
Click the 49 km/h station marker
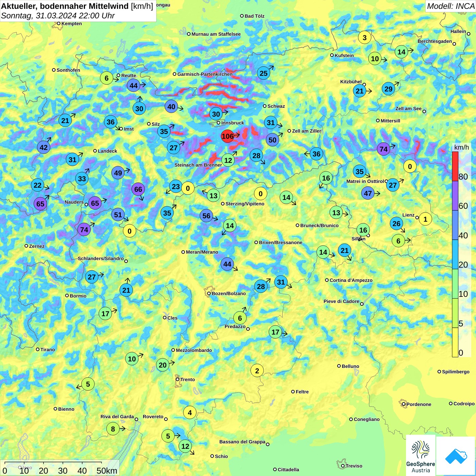[x=118, y=173]
